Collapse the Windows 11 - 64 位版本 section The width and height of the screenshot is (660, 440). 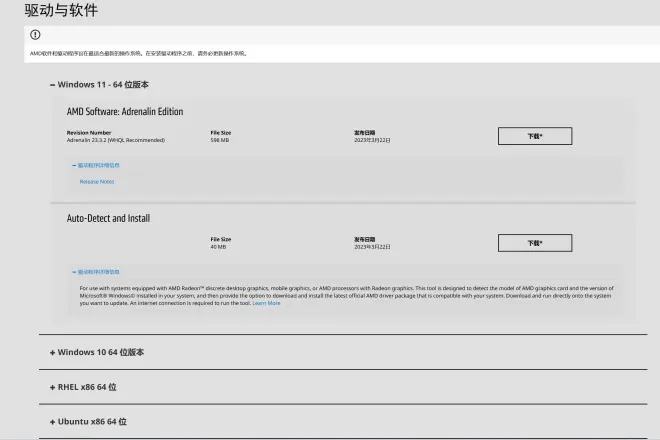pyautogui.click(x=99, y=85)
